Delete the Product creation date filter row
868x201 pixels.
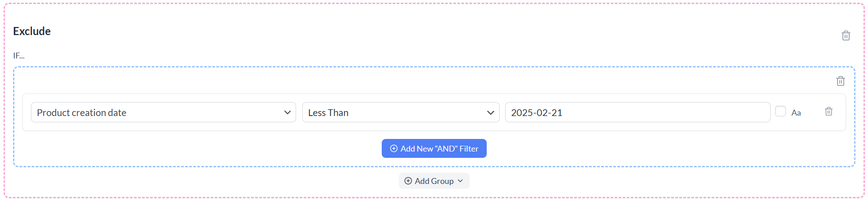pos(829,112)
